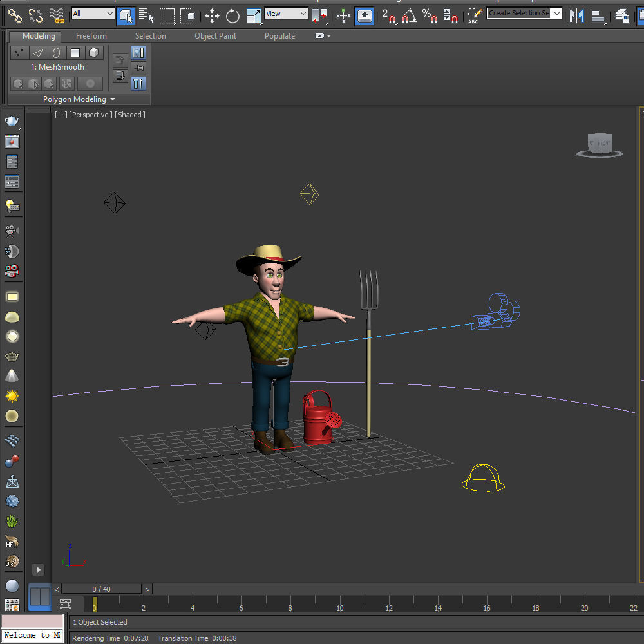644x644 pixels.
Task: Toggle Preview Off button in ribbon
Action: [138, 53]
